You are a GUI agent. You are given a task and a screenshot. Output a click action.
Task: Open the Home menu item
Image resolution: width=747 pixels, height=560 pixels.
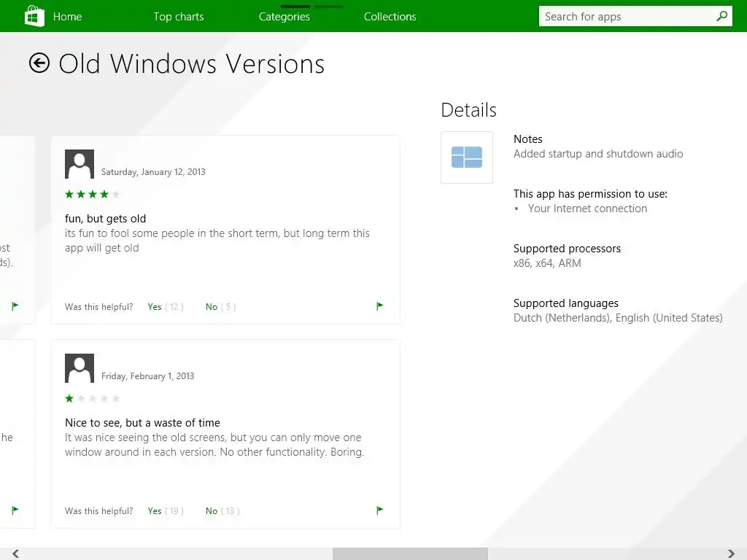pyautogui.click(x=67, y=17)
